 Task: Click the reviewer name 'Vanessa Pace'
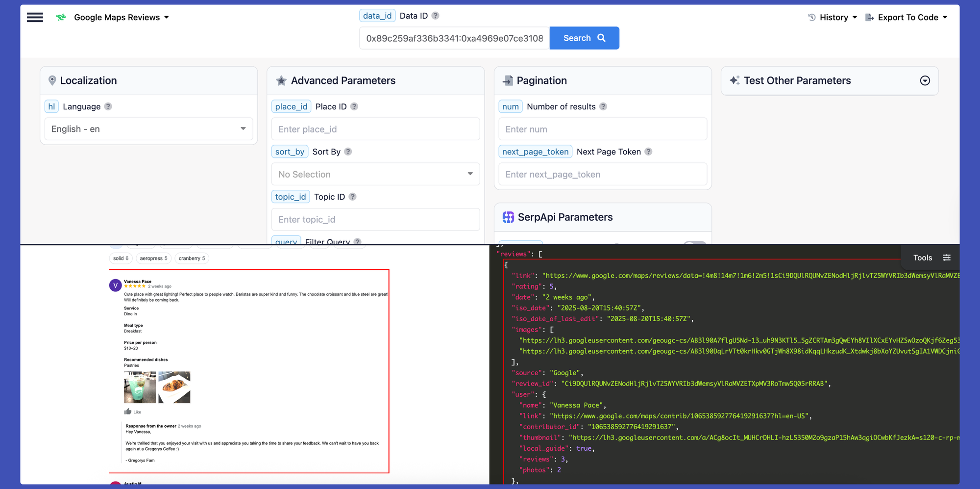[138, 282]
